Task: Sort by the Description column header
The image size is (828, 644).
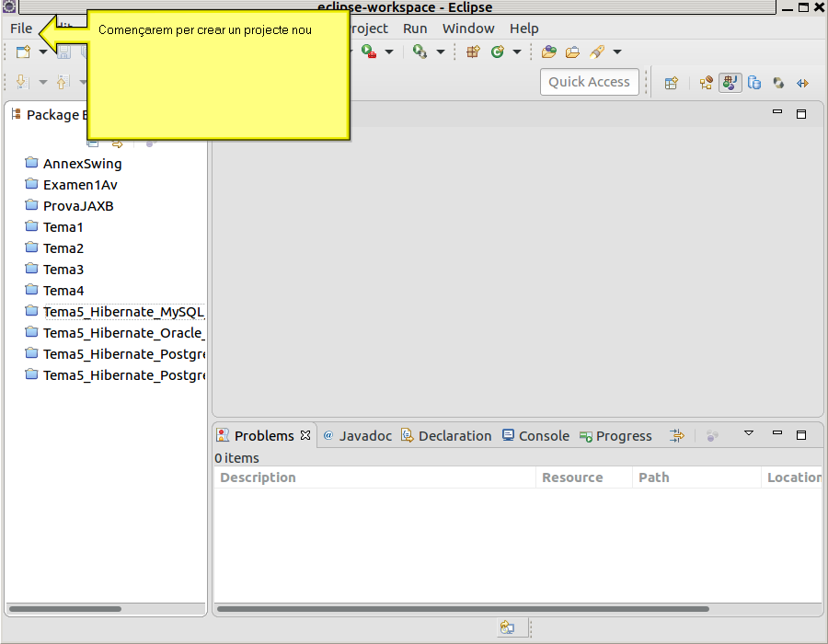Action: click(375, 477)
